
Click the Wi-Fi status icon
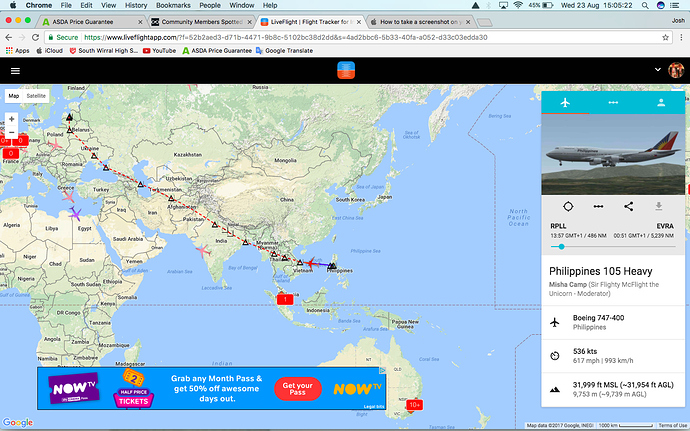(518, 5)
